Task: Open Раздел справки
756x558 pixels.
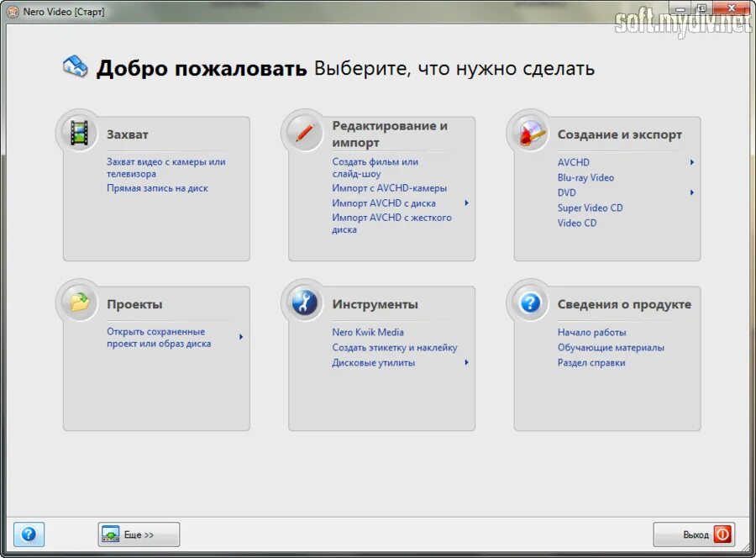Action: click(x=591, y=363)
